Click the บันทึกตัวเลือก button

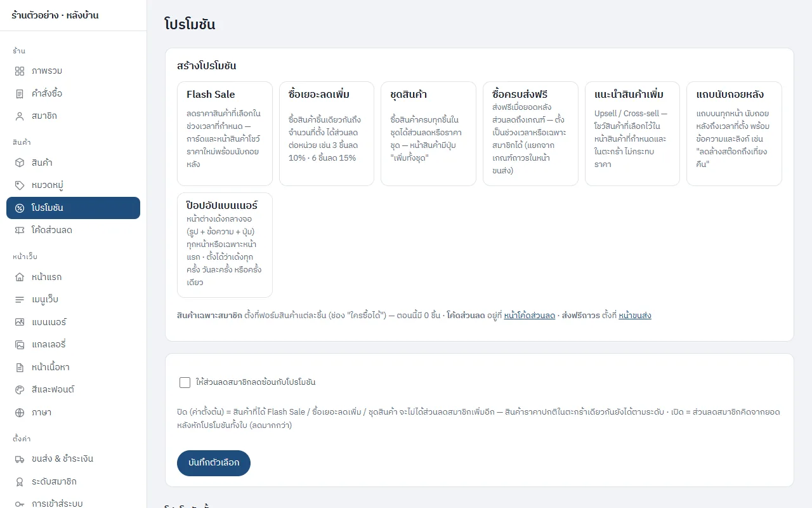click(214, 463)
